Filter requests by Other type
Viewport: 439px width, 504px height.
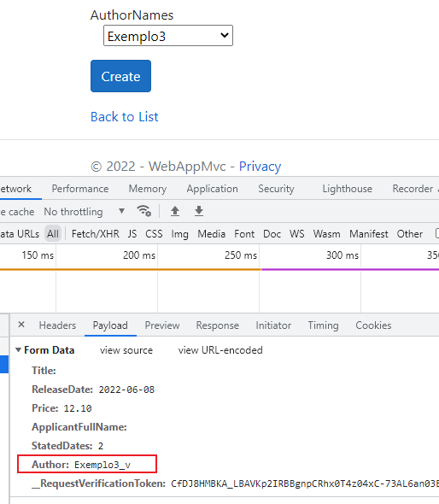[x=410, y=234]
